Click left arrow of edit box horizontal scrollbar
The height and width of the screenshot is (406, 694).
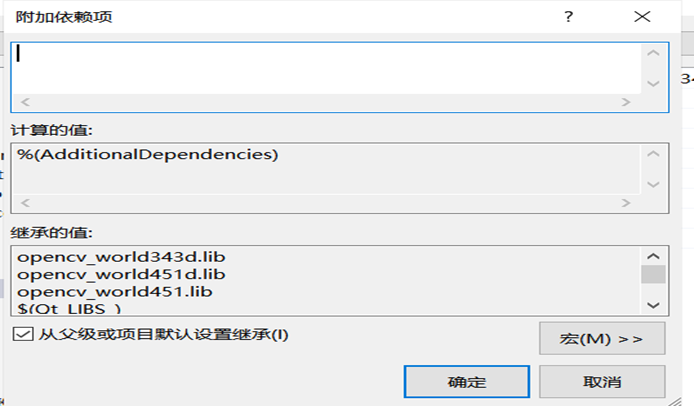coord(25,102)
